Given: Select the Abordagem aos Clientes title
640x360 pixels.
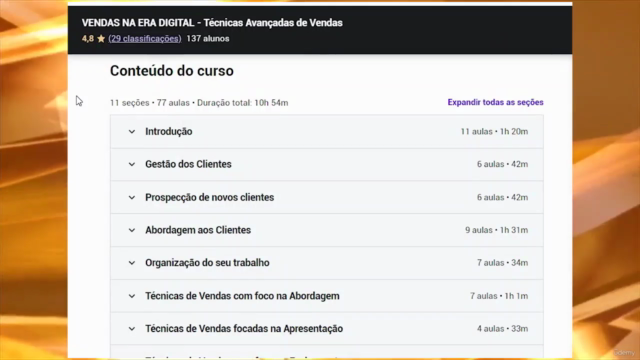Looking at the screenshot, I should click(x=198, y=230).
